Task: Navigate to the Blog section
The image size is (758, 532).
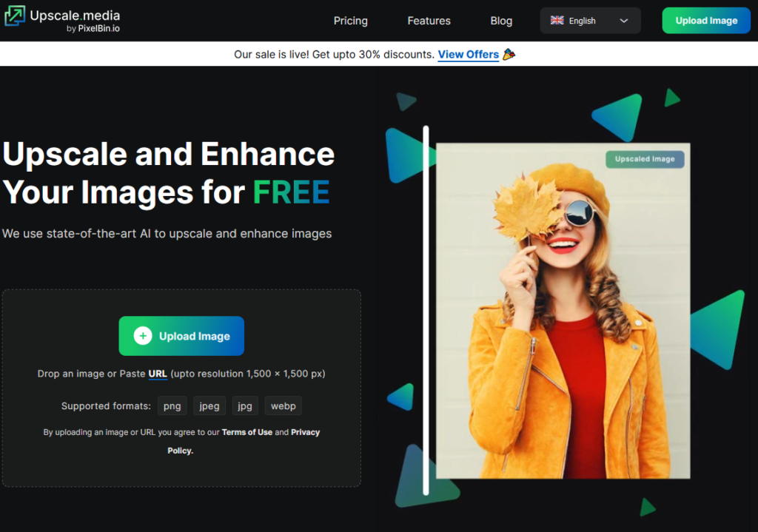Action: click(501, 21)
